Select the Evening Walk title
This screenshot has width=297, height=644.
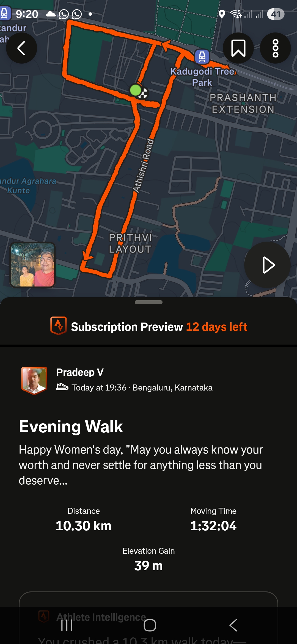tap(71, 427)
